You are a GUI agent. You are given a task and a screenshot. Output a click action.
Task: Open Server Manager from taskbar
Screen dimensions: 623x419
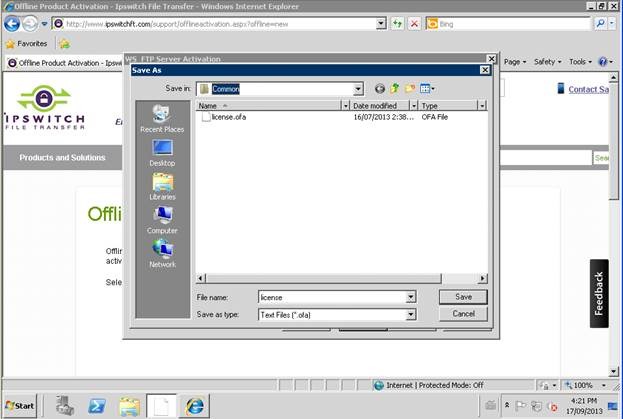pyautogui.click(x=64, y=406)
